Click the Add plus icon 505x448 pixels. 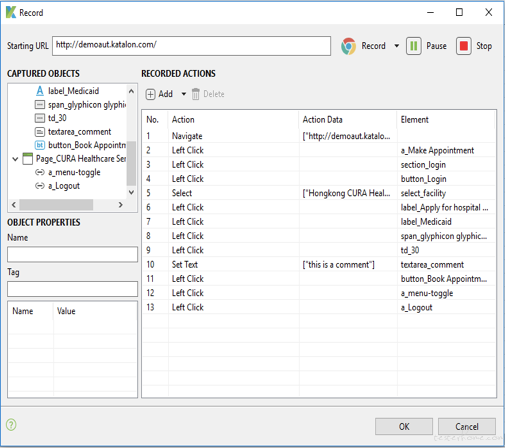click(x=150, y=94)
